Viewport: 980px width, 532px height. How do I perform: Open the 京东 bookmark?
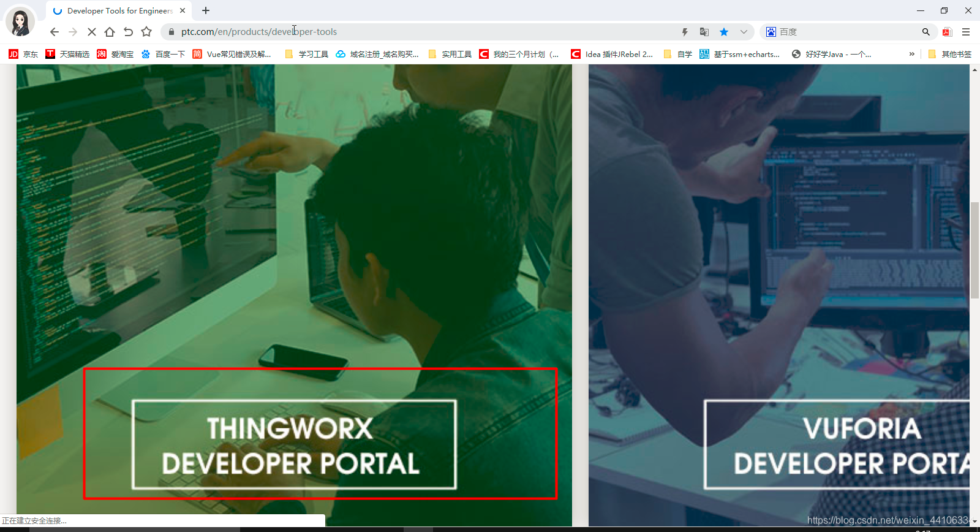point(23,54)
